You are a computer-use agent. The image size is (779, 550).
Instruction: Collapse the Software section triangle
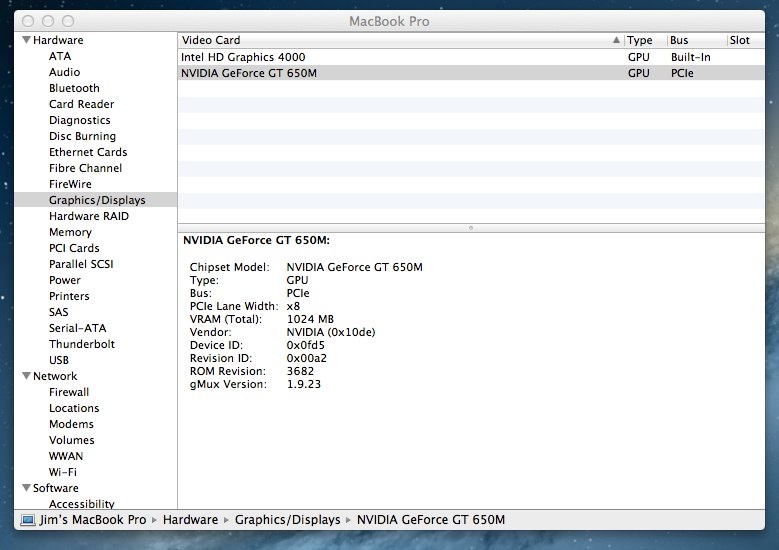tap(26, 488)
